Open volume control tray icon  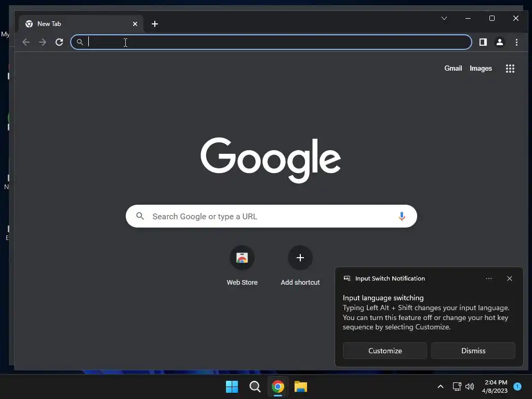click(470, 387)
